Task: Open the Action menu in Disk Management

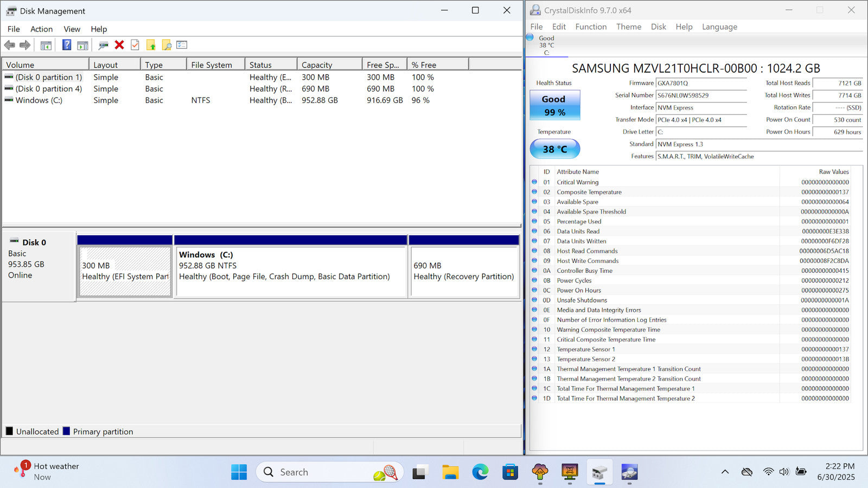Action: point(41,29)
